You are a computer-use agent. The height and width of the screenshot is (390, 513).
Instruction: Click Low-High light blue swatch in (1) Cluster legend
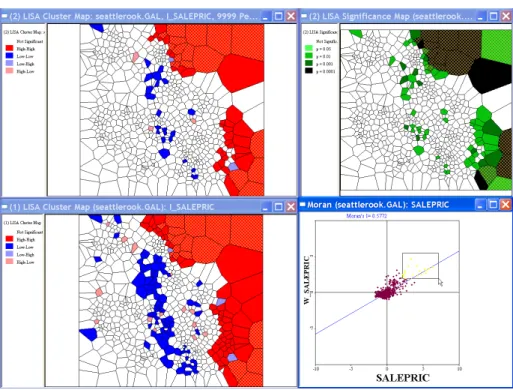point(9,254)
